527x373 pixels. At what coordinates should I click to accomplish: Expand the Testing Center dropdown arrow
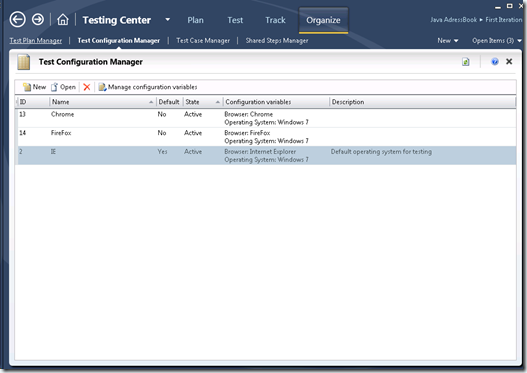[x=167, y=19]
